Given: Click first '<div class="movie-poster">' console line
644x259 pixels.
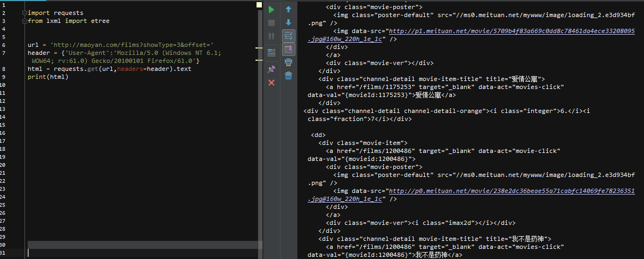Looking at the screenshot, I should tap(374, 7).
